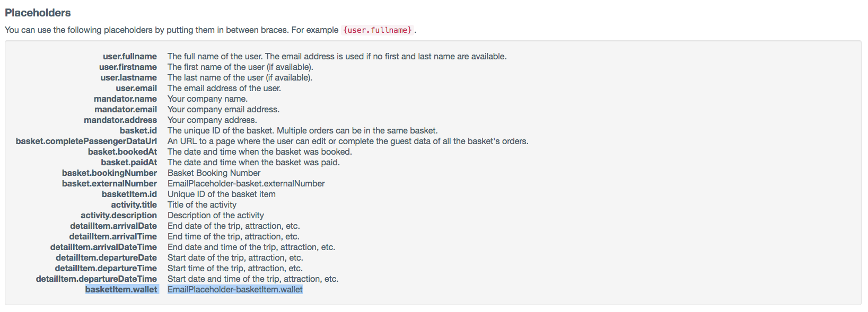Select the user.email placeholder name

point(136,88)
